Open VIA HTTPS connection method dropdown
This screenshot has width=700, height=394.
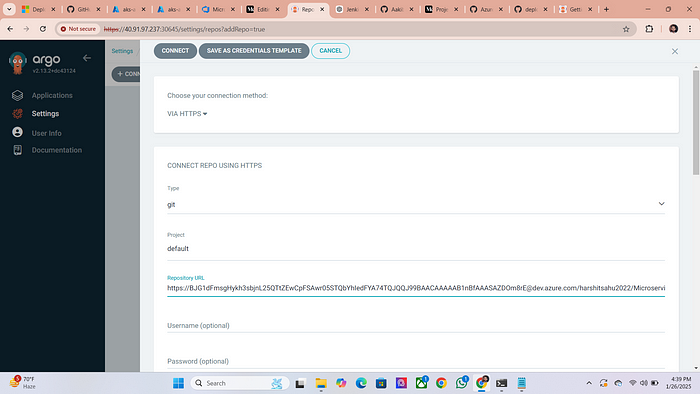click(x=187, y=114)
